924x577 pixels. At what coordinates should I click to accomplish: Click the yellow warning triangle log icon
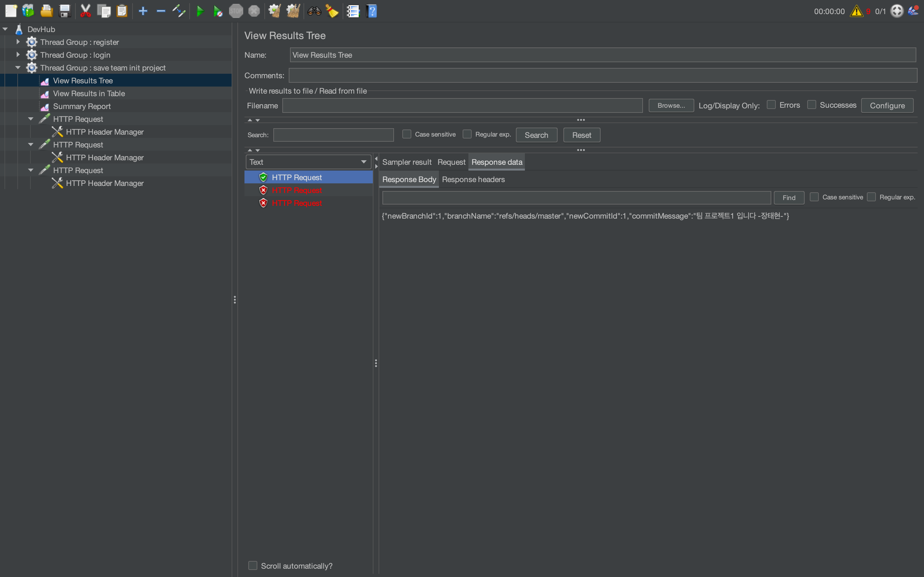pos(856,11)
